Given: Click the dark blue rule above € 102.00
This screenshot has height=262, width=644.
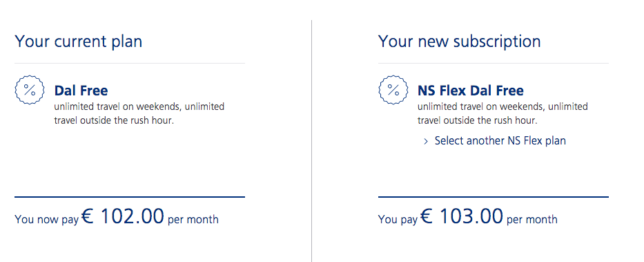Looking at the screenshot, I should pos(130,197).
